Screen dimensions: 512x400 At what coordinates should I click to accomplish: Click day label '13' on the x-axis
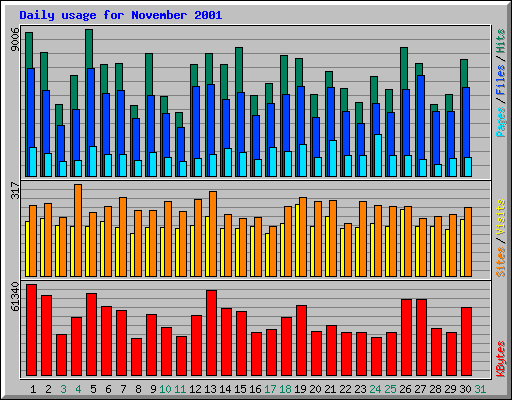(210, 389)
